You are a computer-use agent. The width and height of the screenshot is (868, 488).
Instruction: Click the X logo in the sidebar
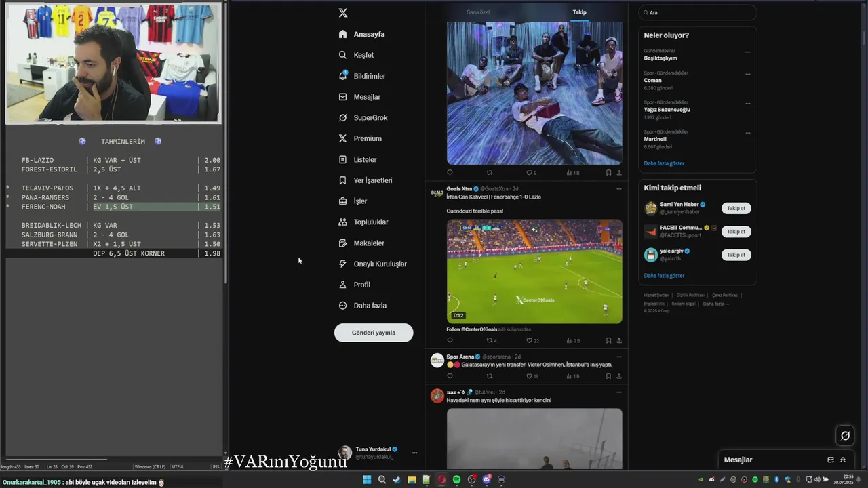pyautogui.click(x=343, y=13)
